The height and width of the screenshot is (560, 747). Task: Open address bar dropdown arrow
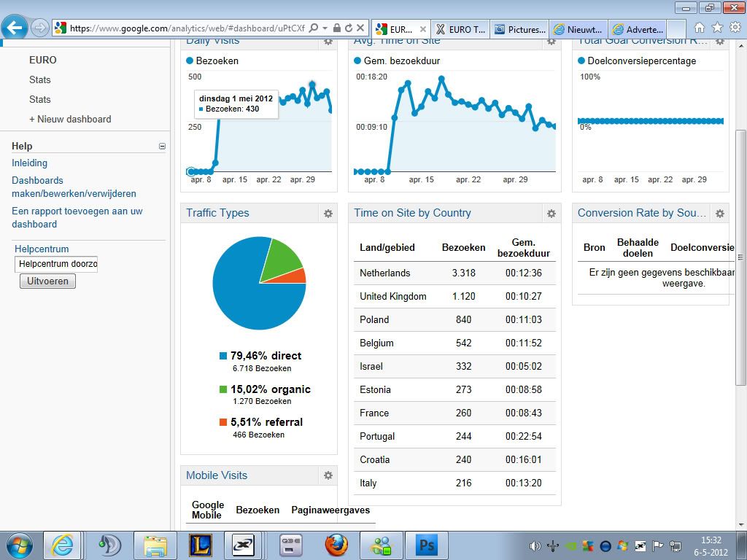pos(325,28)
